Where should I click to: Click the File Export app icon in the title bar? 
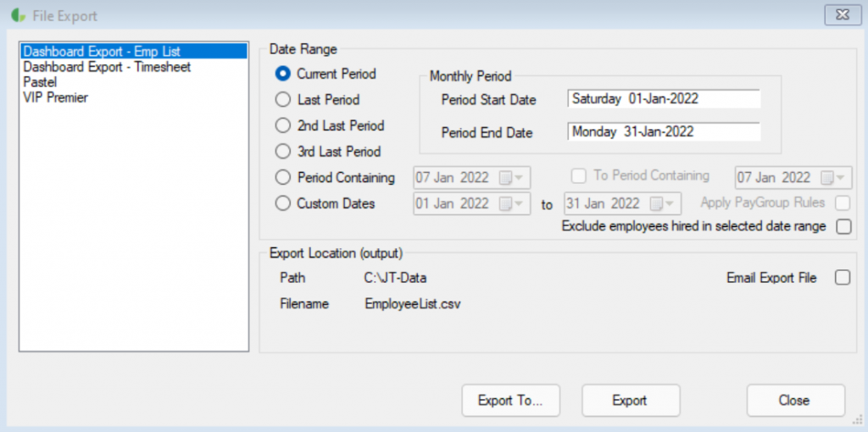pyautogui.click(x=19, y=15)
